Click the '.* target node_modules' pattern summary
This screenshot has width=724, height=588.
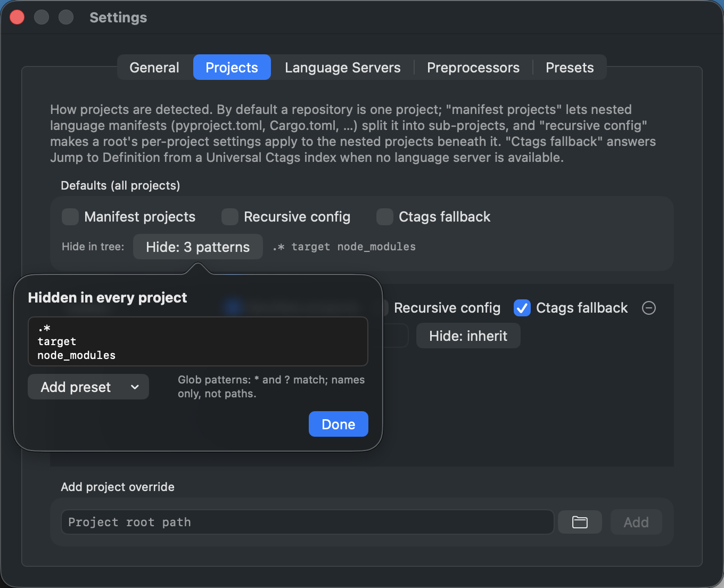344,247
